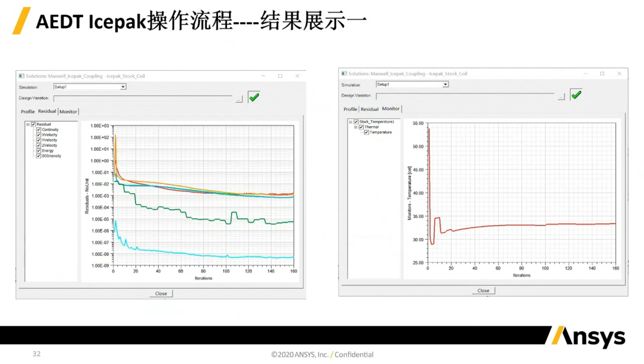Select the Temperature tree label
644x364 pixels.
click(381, 132)
